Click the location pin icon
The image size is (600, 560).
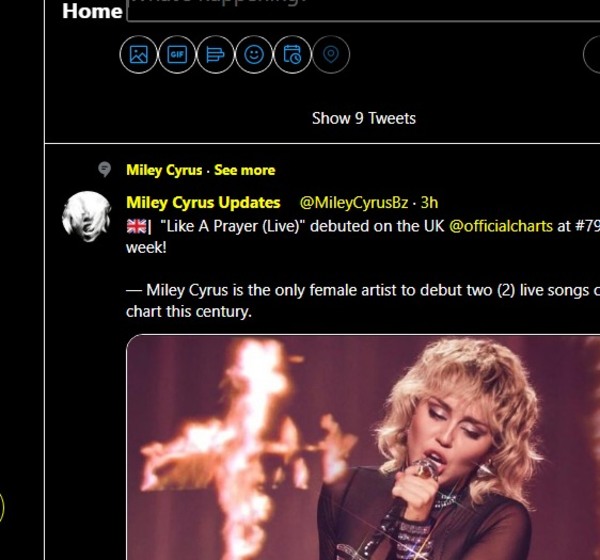pyautogui.click(x=331, y=55)
